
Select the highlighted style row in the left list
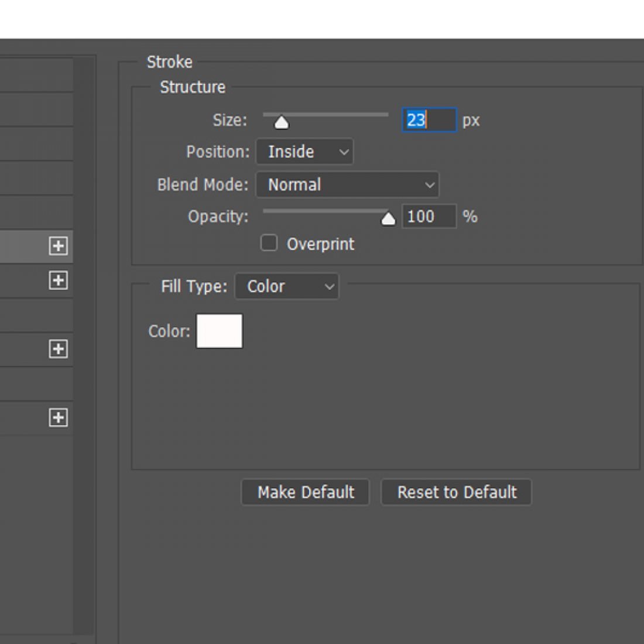(x=36, y=246)
